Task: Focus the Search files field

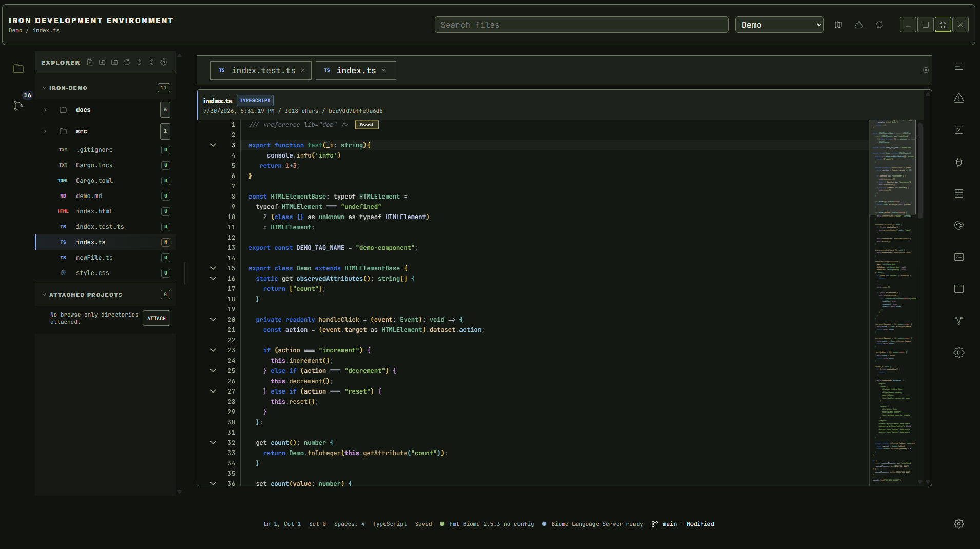Action: tap(582, 25)
